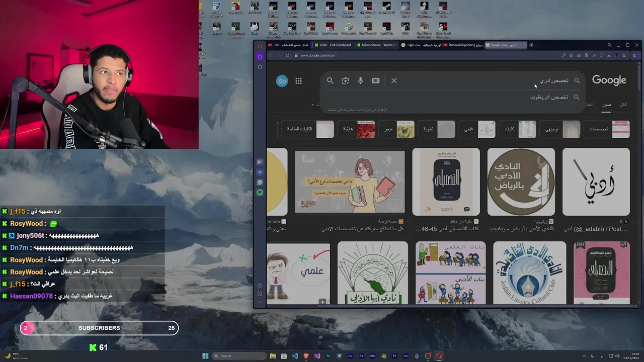The image size is (644, 362).
Task: Open the on-screen keyboard input tool
Action: (x=375, y=80)
